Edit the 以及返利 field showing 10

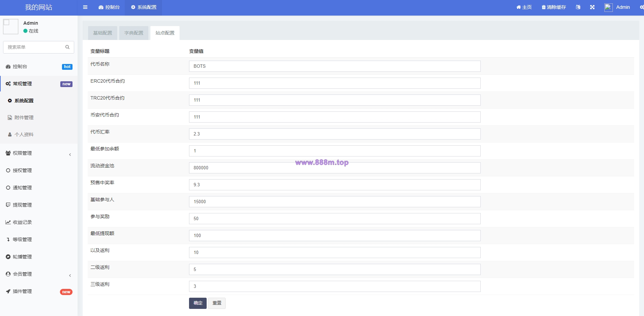[335, 252]
